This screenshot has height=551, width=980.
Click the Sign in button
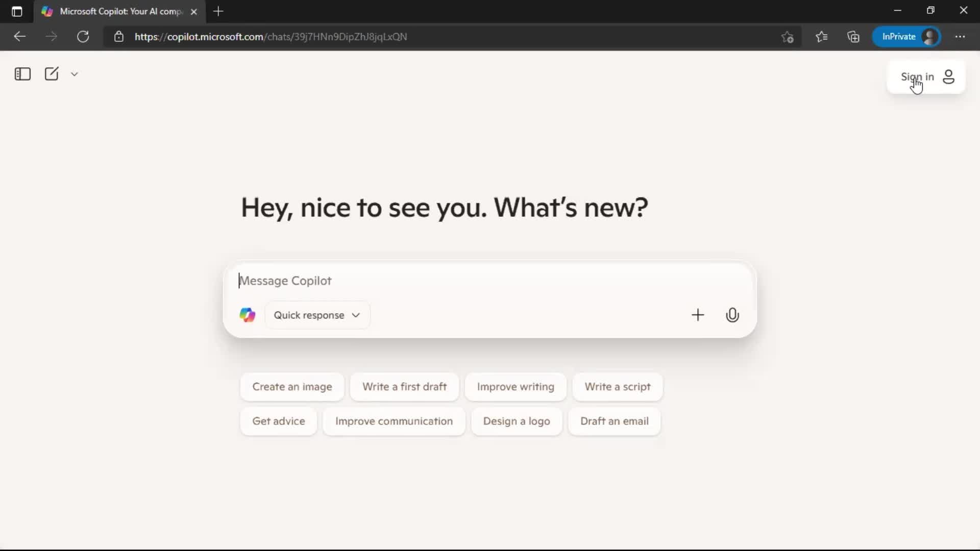point(916,77)
